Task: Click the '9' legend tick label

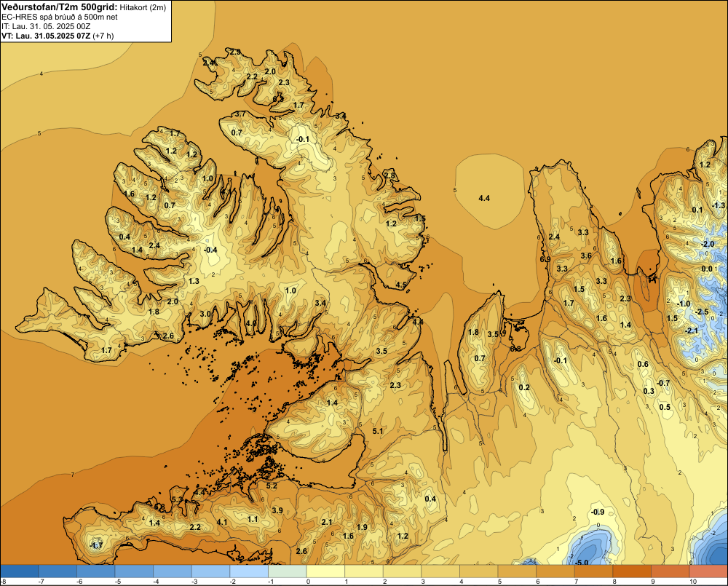Action: click(x=653, y=582)
